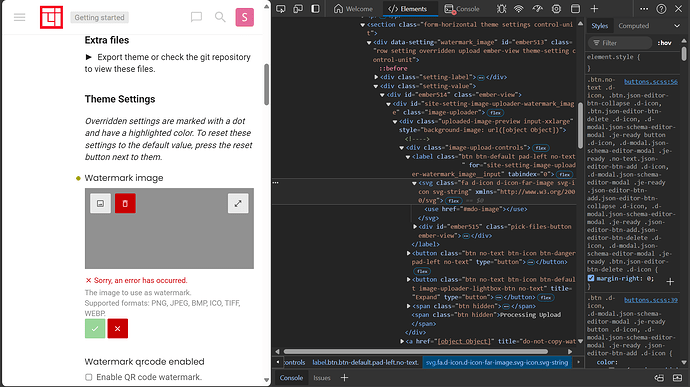Open the Application window icon tool
This screenshot has width=690, height=387.
coord(575,9)
